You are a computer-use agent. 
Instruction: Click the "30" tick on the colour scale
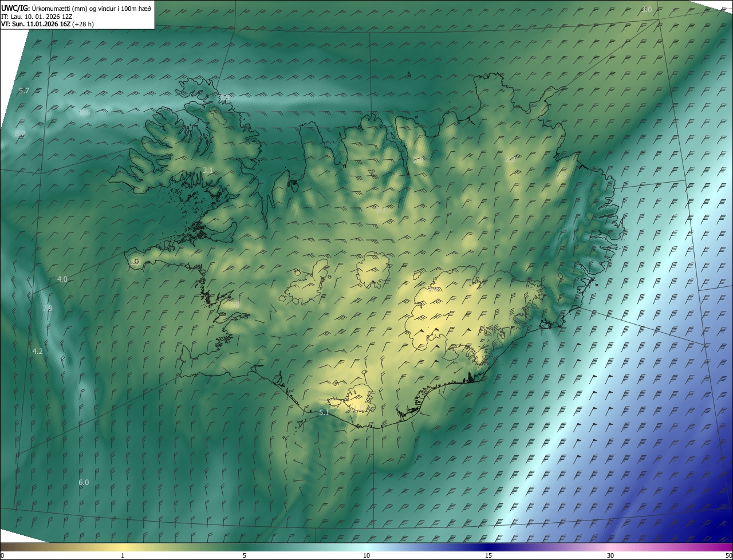610,555
